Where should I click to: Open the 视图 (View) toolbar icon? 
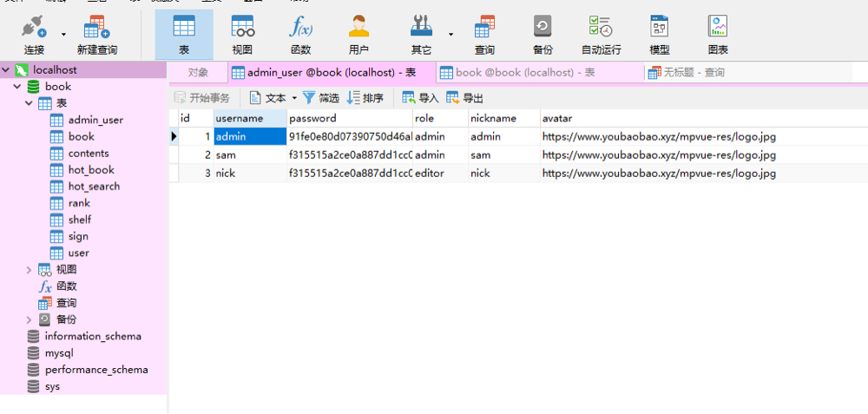point(242,35)
